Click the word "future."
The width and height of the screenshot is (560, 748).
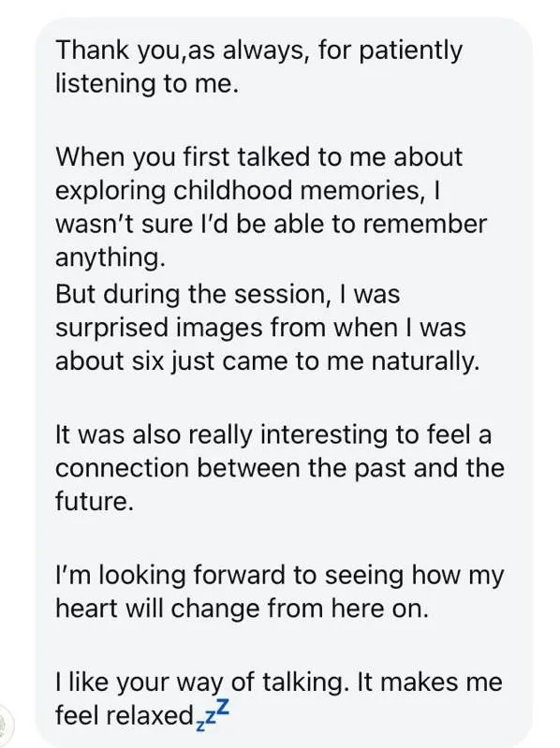point(94,502)
